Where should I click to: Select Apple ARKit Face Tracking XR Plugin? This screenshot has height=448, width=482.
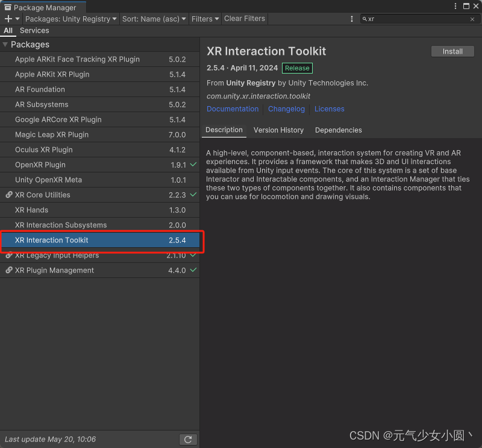[99, 59]
